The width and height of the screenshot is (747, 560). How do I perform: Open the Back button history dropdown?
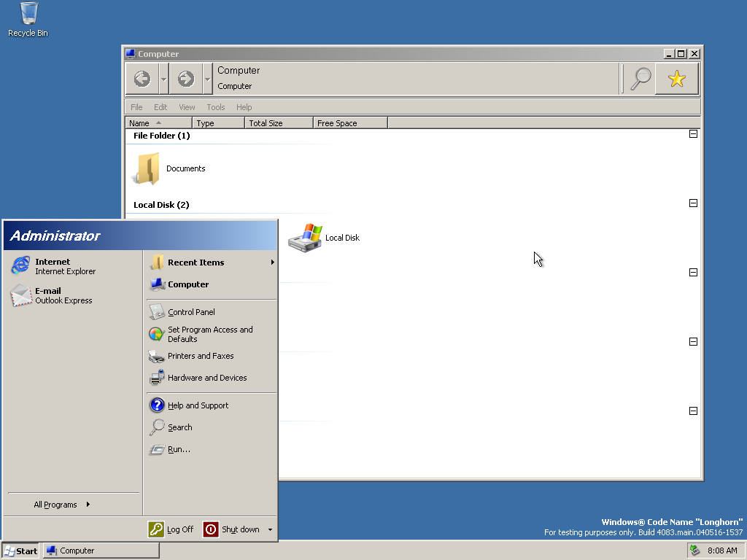tap(164, 79)
